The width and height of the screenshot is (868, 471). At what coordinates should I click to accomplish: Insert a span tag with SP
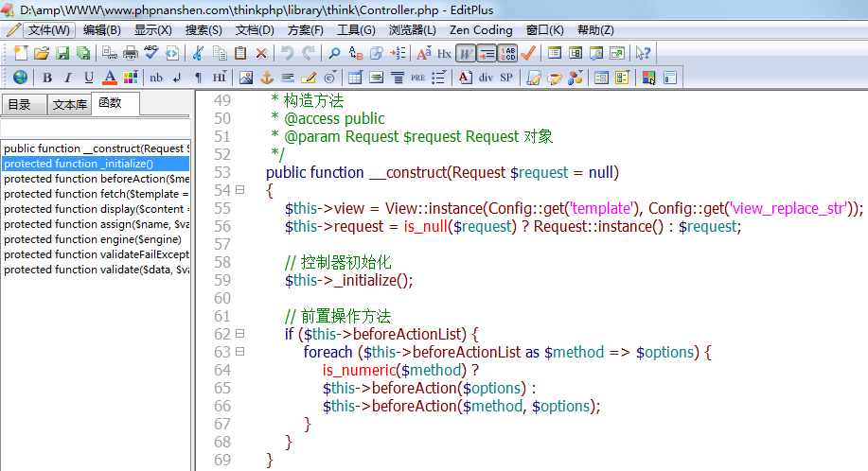[506, 78]
